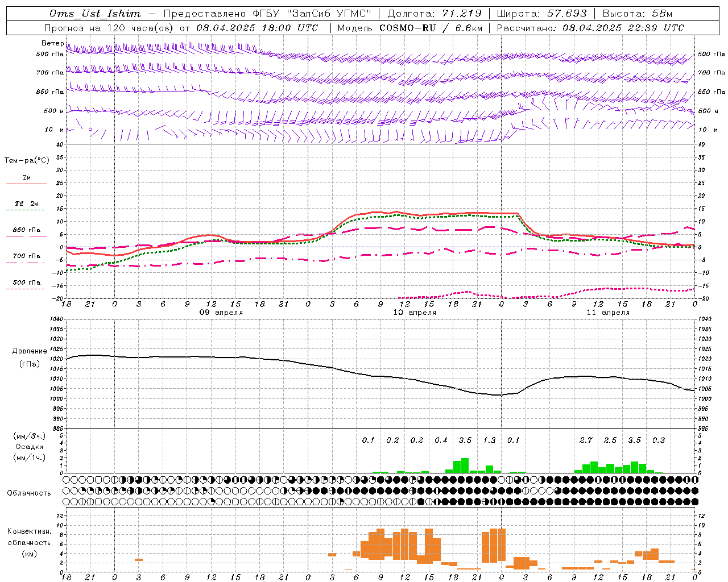Click the '700 гПа' temperature legend entry
Screen dimensions: 728x582
coord(27,256)
